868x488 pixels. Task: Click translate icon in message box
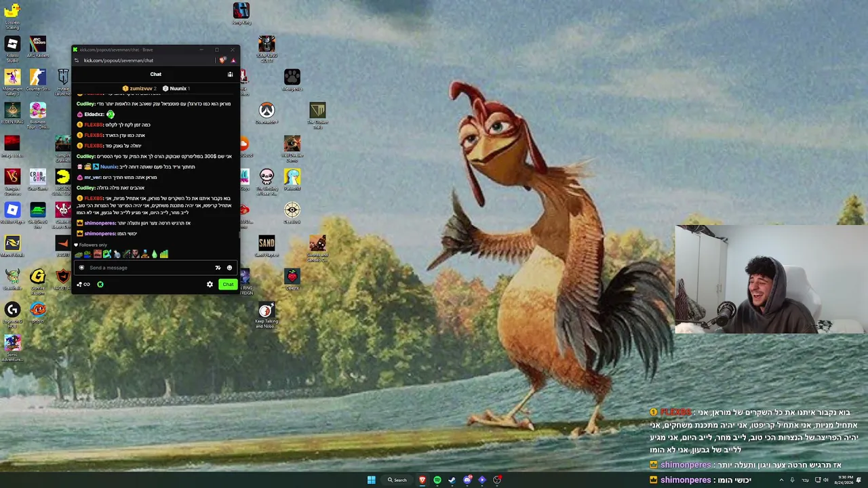218,268
